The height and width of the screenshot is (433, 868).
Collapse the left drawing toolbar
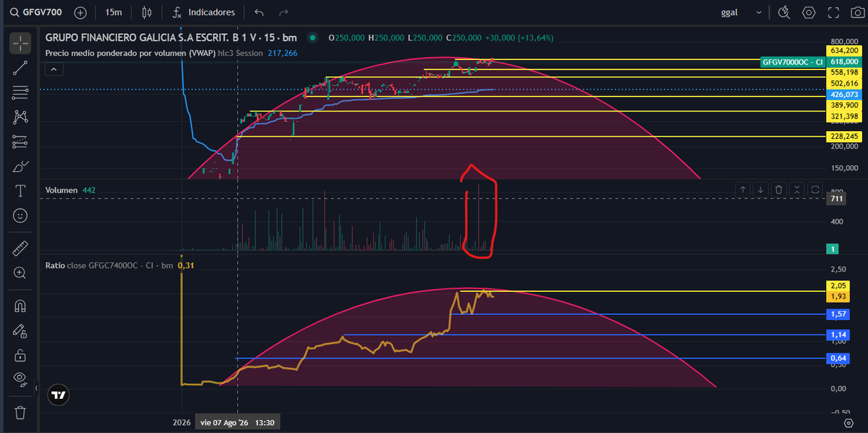36,389
